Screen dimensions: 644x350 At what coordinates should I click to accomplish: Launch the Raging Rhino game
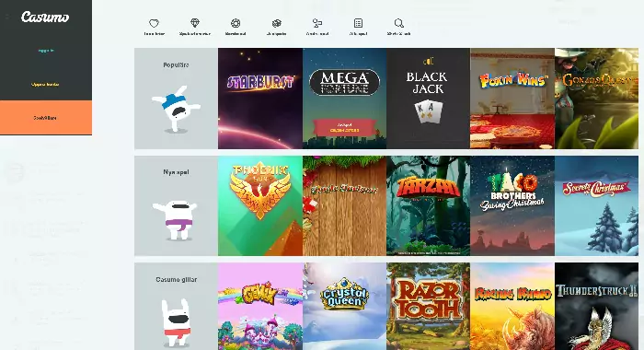tap(512, 307)
